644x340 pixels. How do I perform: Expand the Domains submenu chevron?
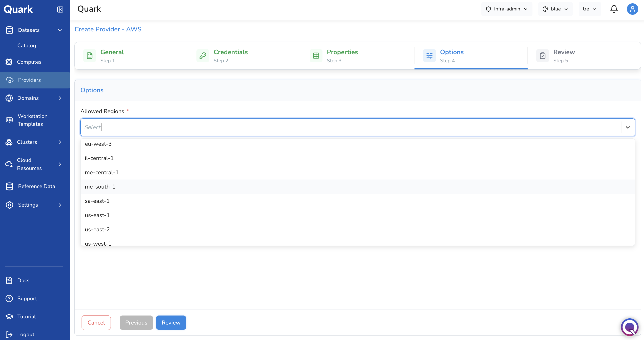[x=60, y=98]
